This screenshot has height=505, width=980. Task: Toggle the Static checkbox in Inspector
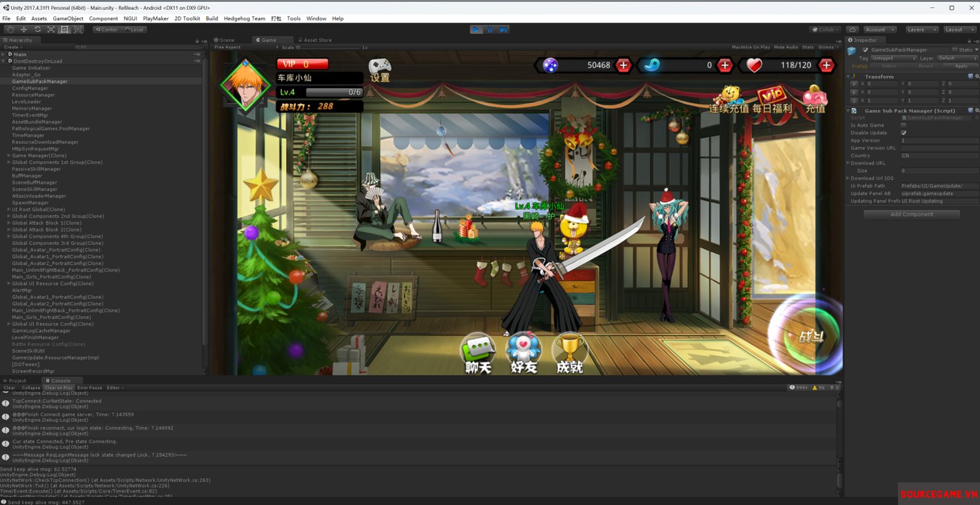click(x=954, y=50)
